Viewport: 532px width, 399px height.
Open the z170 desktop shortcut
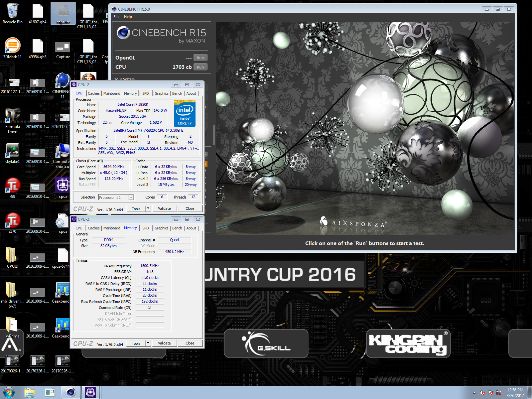[x=12, y=223]
